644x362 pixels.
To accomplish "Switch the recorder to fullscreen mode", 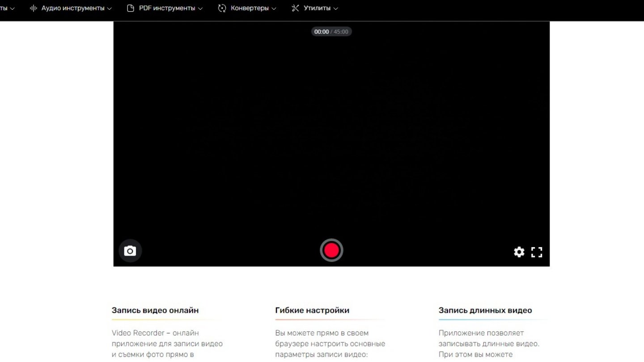I will [x=537, y=252].
